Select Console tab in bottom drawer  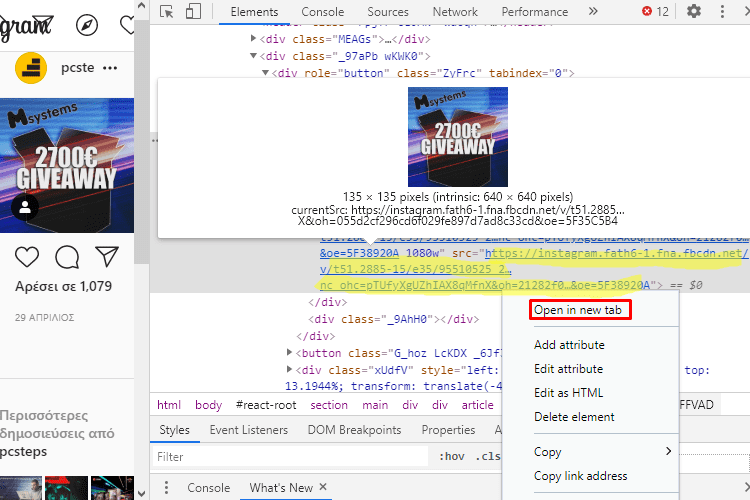[x=209, y=488]
